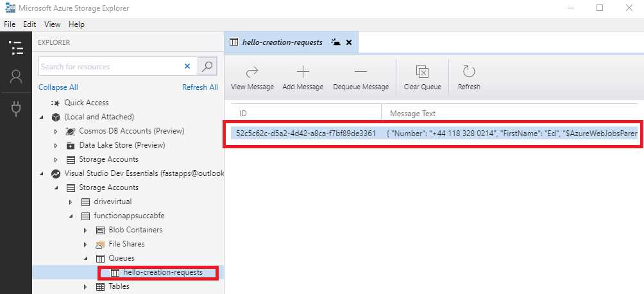Close the hello-creation-requests tab
644x294 pixels.
(349, 42)
